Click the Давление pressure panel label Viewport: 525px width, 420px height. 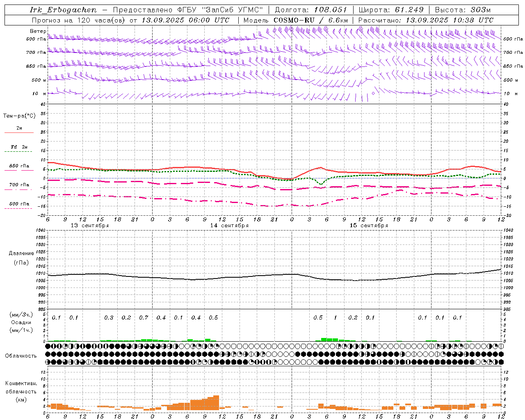tap(21, 253)
